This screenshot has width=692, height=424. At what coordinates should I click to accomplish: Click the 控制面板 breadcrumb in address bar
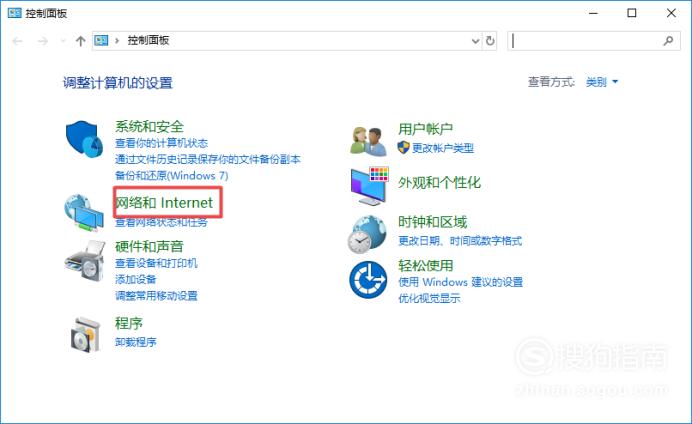tap(148, 41)
